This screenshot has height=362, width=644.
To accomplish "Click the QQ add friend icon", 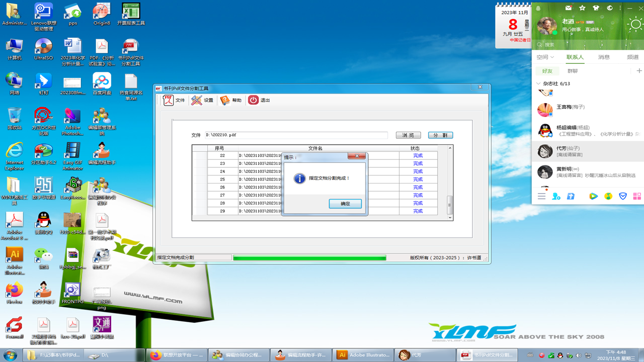I will click(x=556, y=196).
